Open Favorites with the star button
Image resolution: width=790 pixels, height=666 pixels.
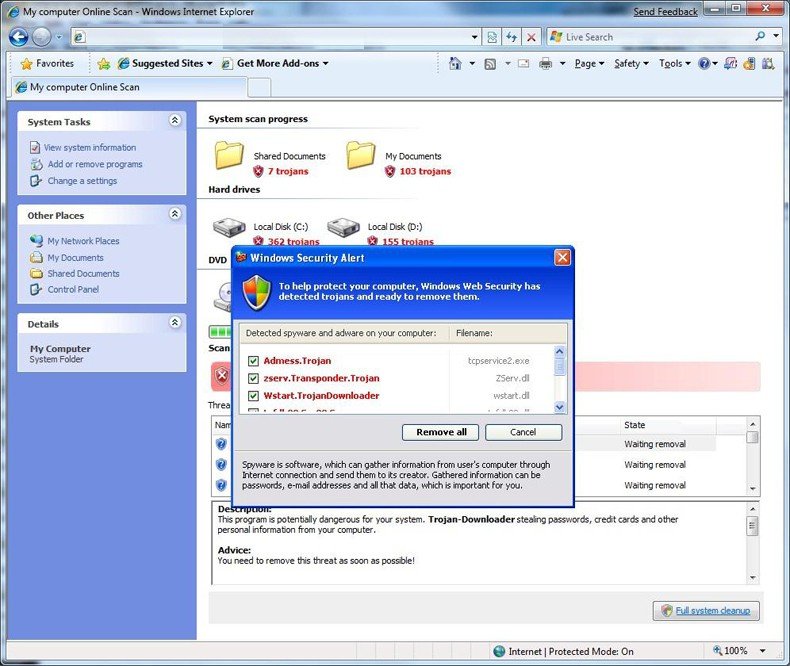coord(48,63)
